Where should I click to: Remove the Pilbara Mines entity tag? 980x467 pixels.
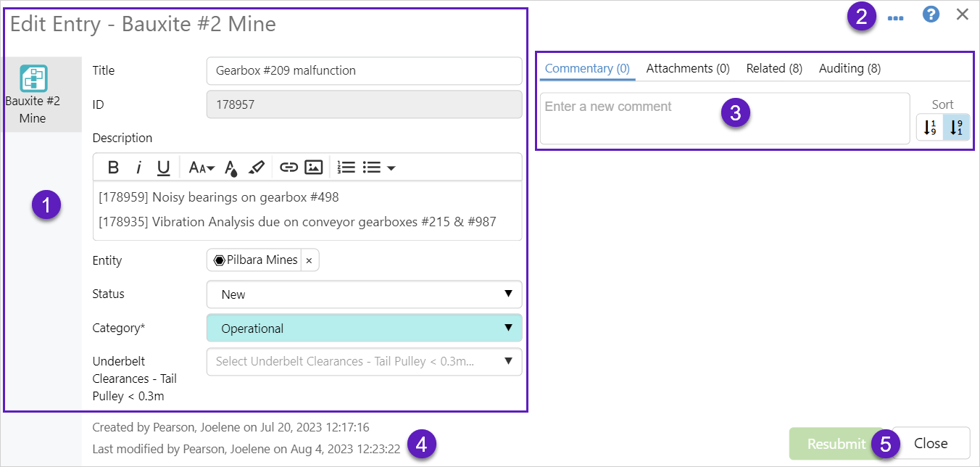(309, 260)
